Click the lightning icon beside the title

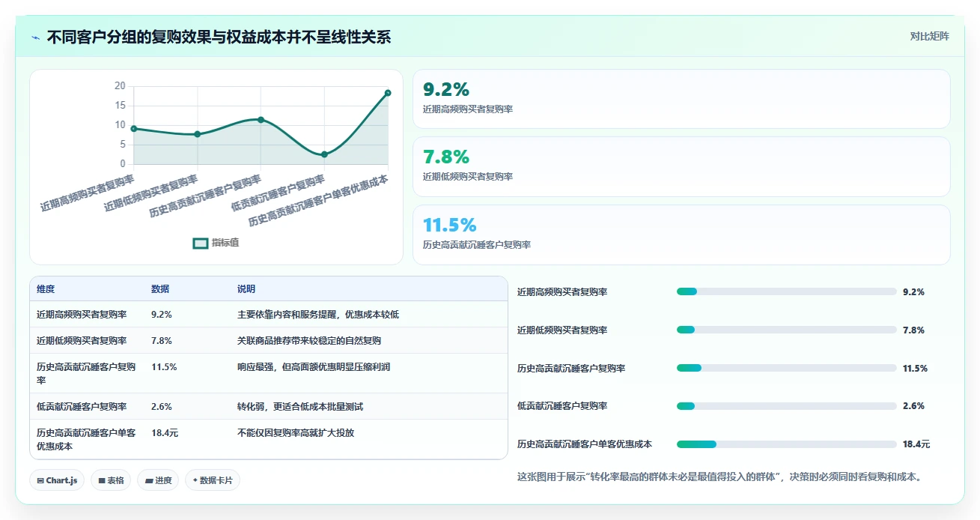[35, 37]
